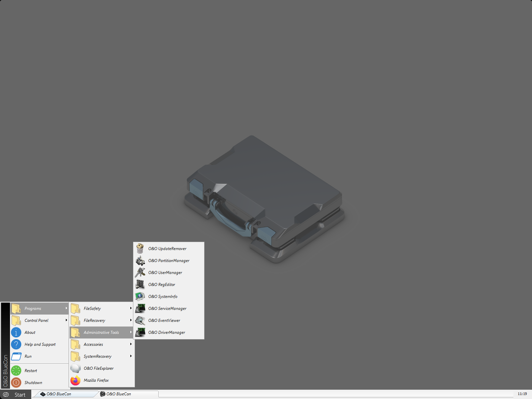532x399 pixels.
Task: Click the Run label in Start menu
Action: click(x=28, y=356)
